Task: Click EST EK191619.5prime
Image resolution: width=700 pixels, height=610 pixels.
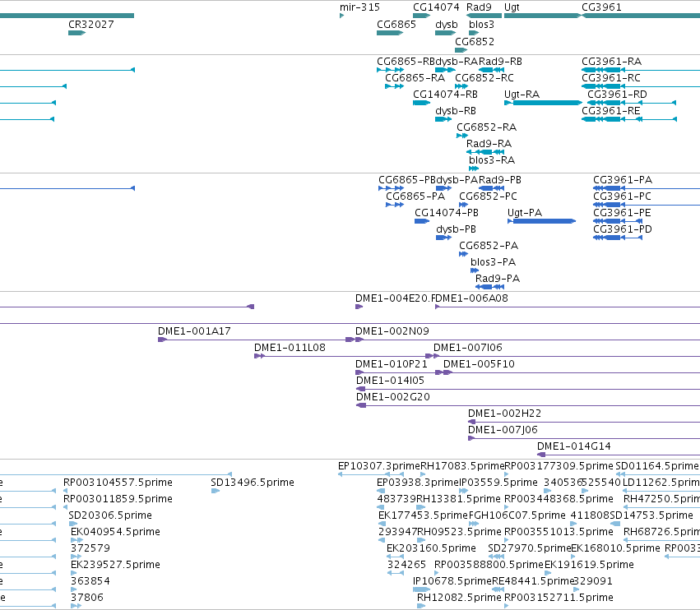Action: click(589, 565)
